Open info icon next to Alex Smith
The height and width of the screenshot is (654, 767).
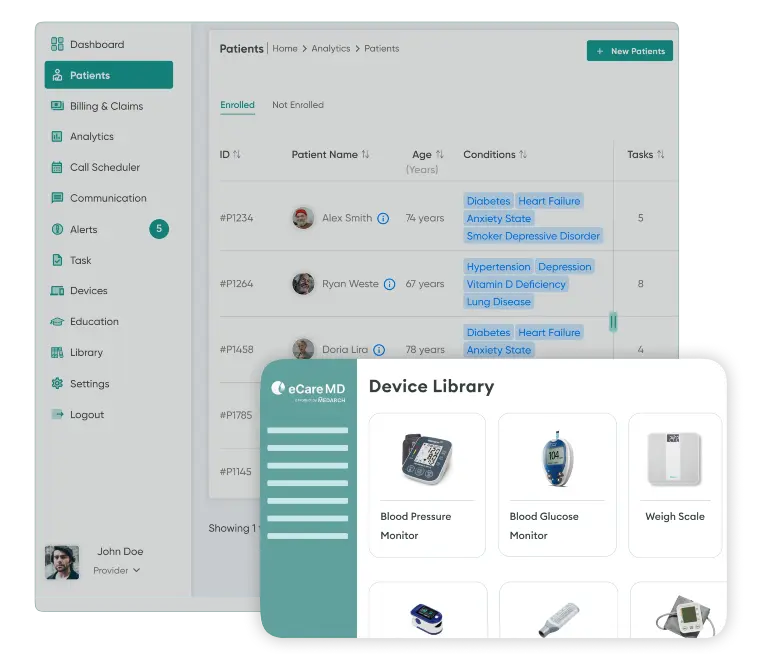coord(384,218)
